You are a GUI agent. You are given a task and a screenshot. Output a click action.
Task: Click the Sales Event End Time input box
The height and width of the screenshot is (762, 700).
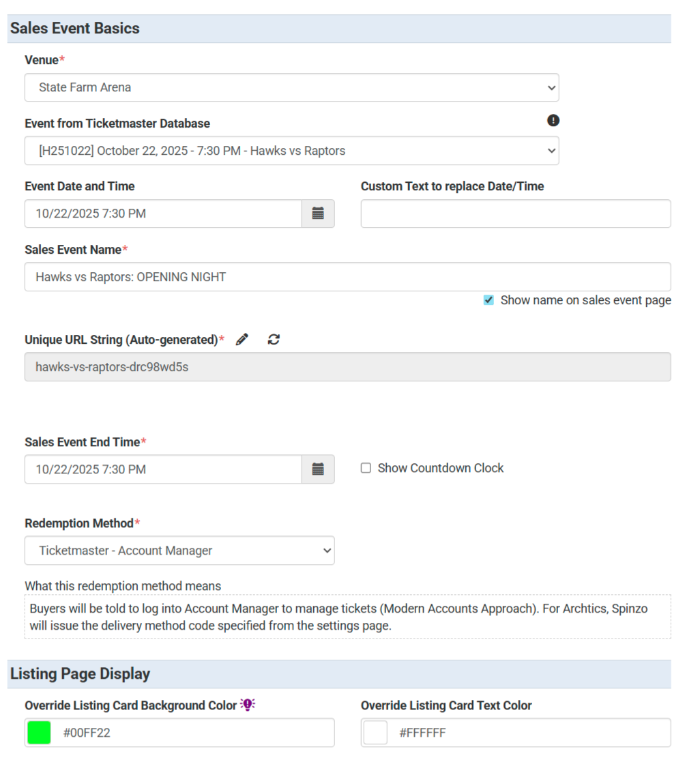point(163,469)
